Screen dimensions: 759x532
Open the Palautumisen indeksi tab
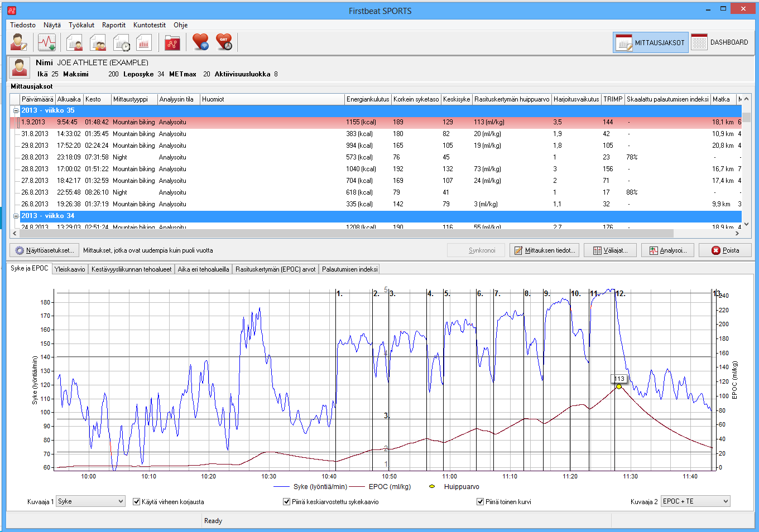tap(349, 269)
